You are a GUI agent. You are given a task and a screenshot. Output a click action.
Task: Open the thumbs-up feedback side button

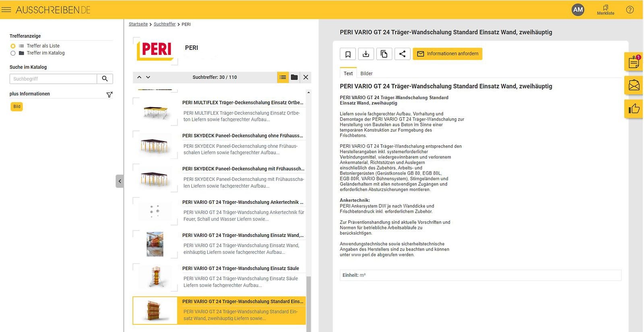tap(634, 108)
